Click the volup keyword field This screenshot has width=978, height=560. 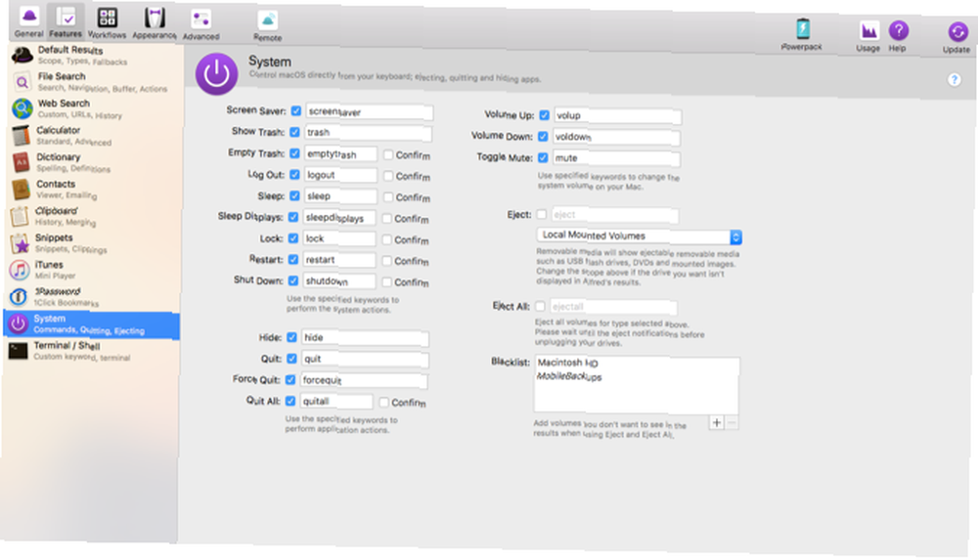[x=617, y=116]
